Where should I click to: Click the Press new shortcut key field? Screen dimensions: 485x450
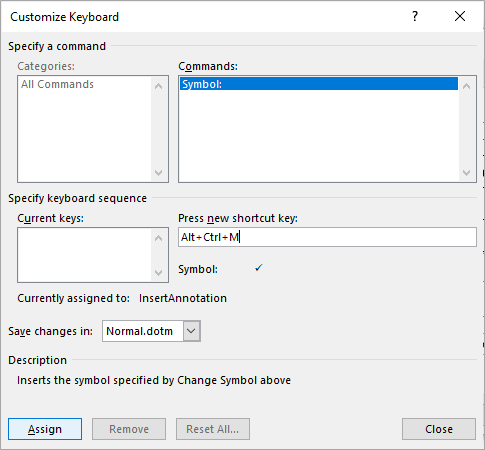[327, 237]
